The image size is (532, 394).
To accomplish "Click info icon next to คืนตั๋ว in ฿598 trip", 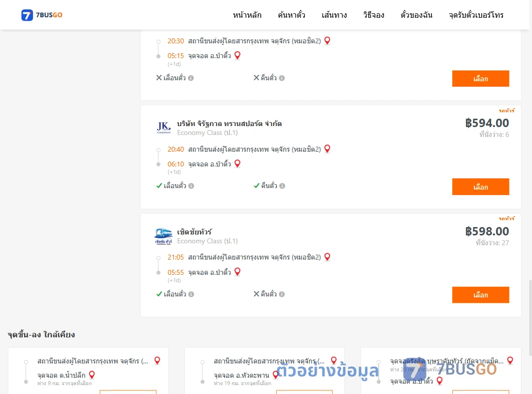I will click(x=282, y=294).
